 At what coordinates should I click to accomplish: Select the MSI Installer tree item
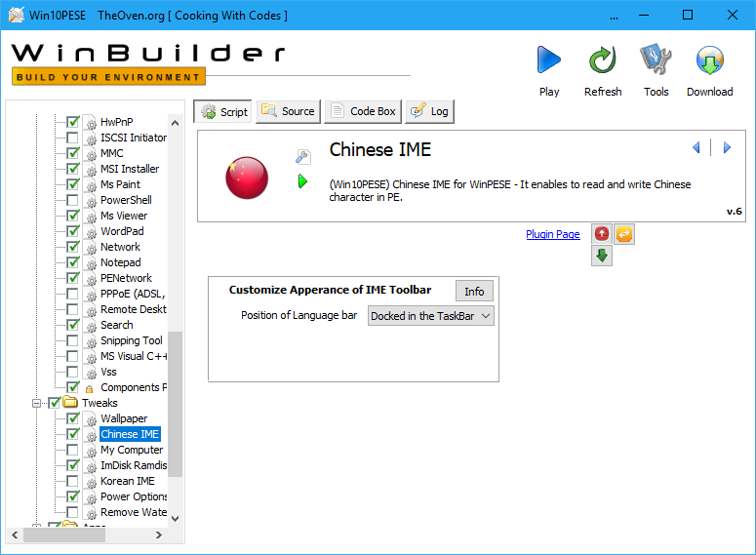pyautogui.click(x=130, y=169)
